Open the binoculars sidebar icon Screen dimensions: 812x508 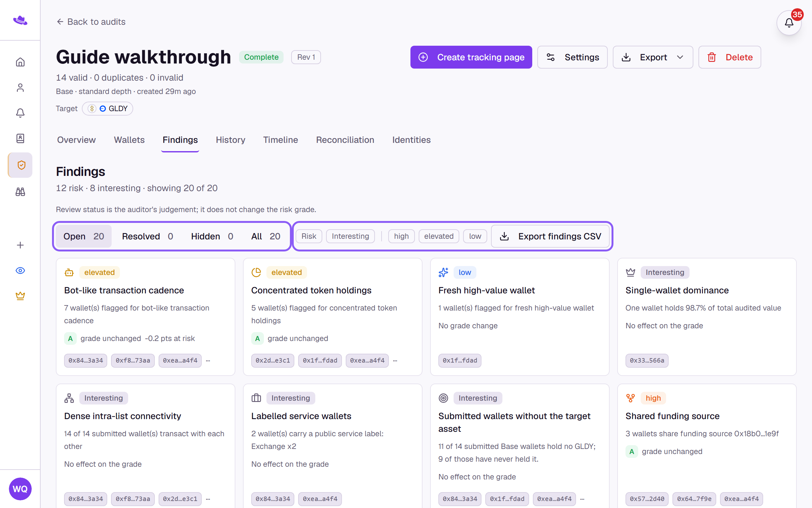(x=20, y=192)
